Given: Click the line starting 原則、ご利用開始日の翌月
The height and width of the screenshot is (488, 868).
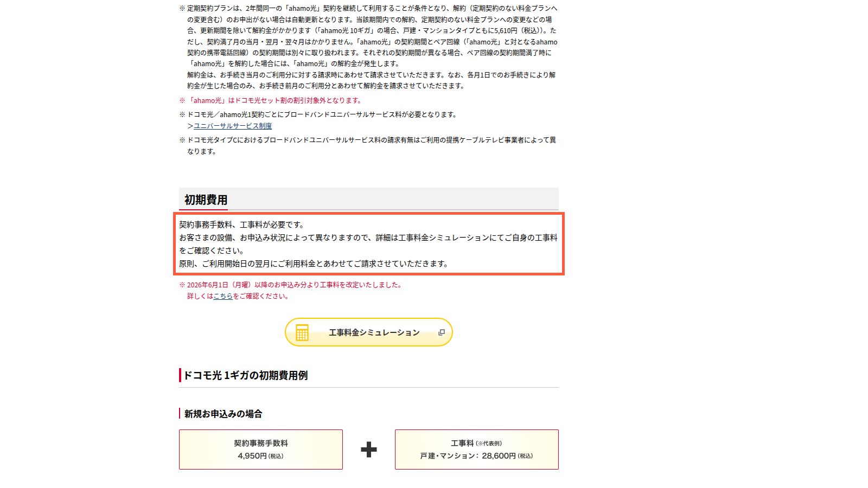Looking at the screenshot, I should [x=315, y=264].
